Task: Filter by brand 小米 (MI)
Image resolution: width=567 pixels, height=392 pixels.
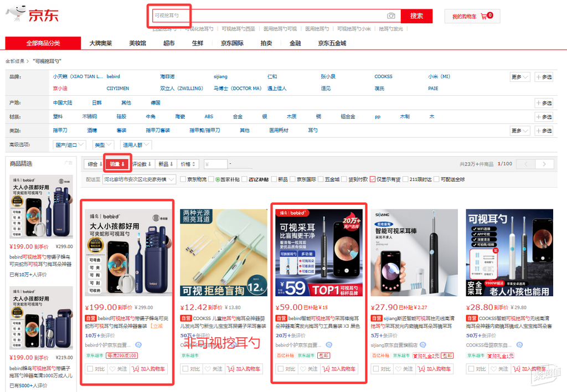Action: coord(439,76)
